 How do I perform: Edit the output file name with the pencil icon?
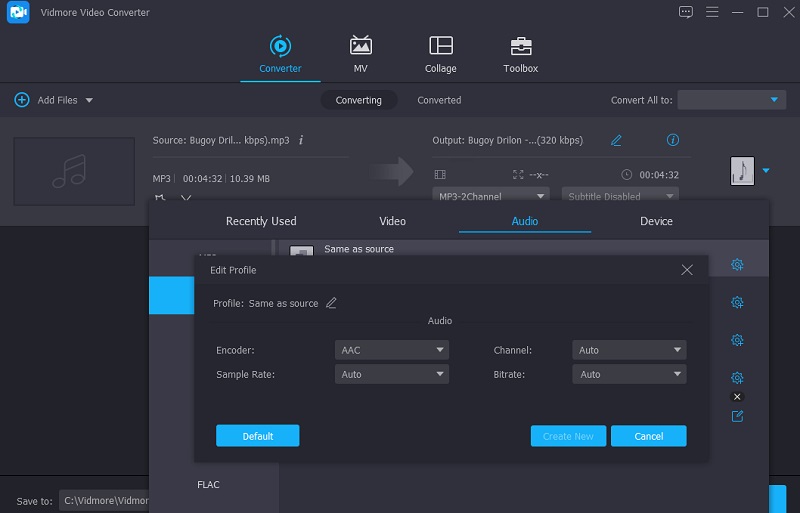click(616, 140)
